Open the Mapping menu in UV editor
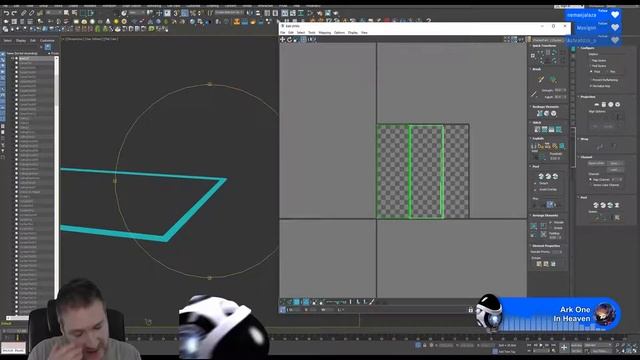The width and height of the screenshot is (640, 360). 325,33
